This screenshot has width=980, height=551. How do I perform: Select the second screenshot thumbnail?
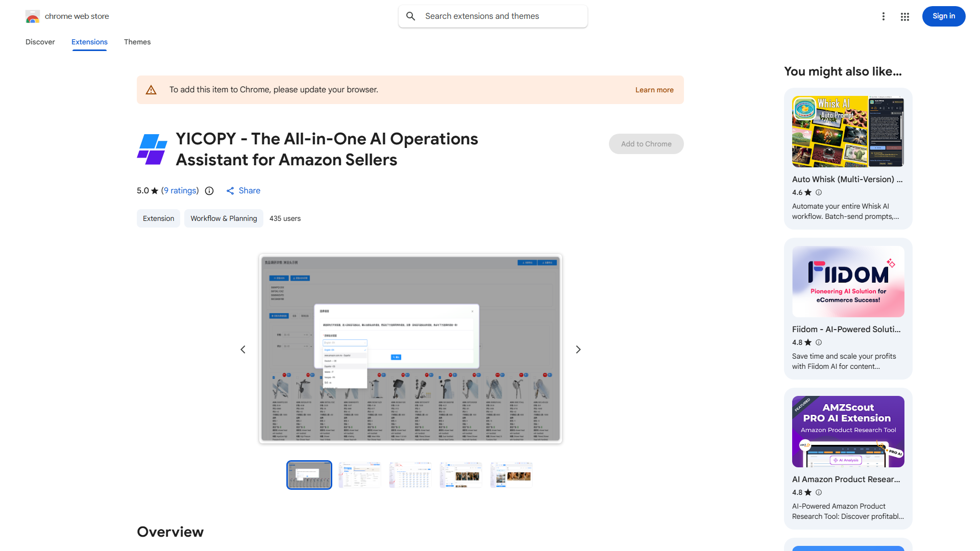tap(359, 475)
